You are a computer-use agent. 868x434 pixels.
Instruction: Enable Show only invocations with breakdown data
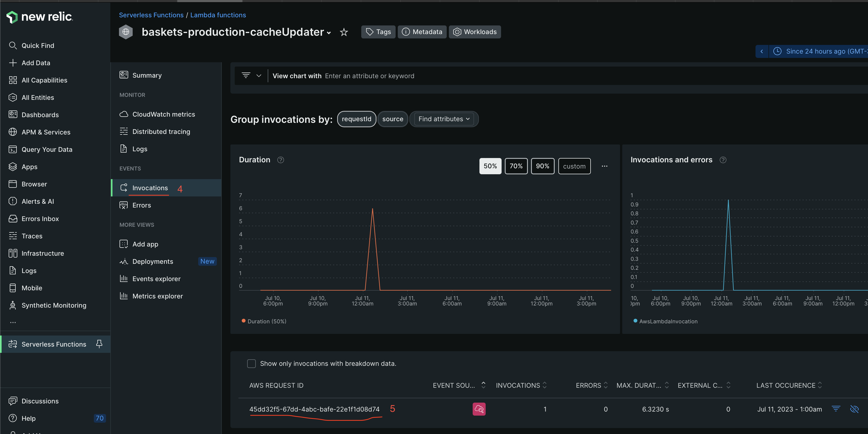tap(251, 364)
